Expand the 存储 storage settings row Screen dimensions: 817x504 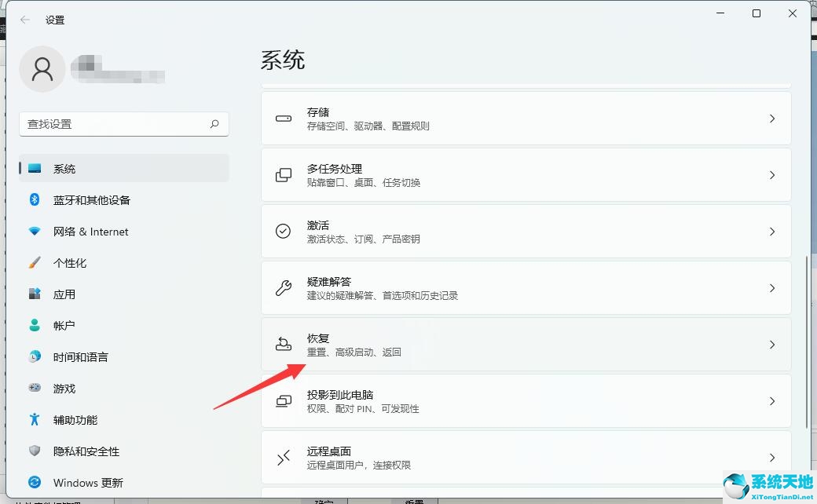coord(771,118)
